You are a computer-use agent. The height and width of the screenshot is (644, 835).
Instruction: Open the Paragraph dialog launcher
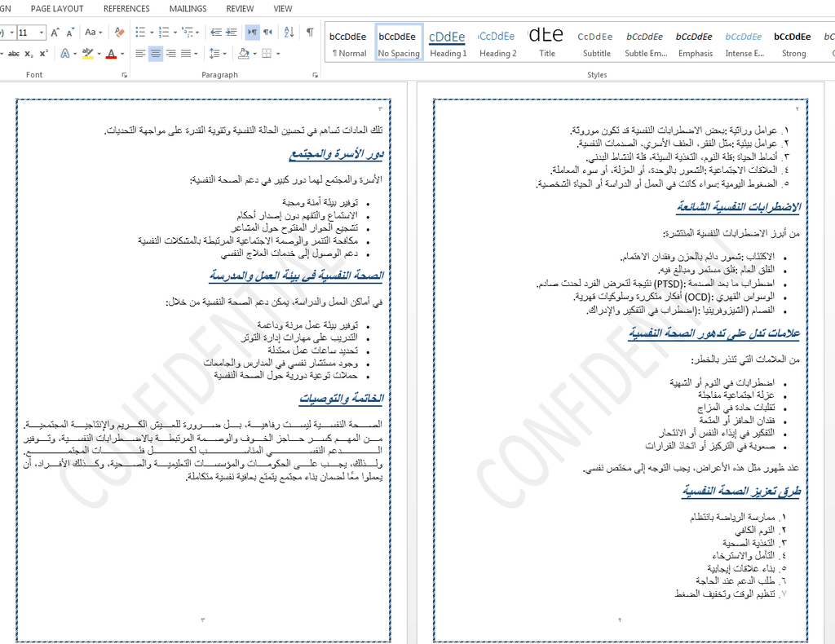pyautogui.click(x=316, y=75)
